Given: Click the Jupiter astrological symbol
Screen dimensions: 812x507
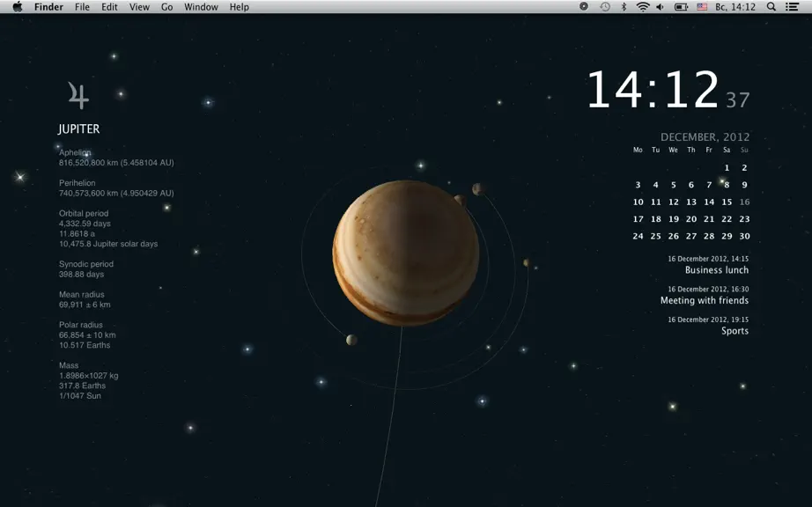Looking at the screenshot, I should (78, 95).
